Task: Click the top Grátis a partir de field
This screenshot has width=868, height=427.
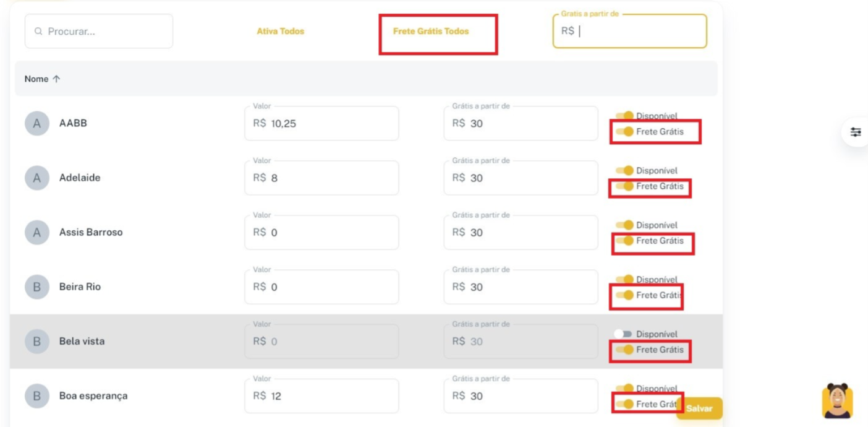Action: click(637, 32)
